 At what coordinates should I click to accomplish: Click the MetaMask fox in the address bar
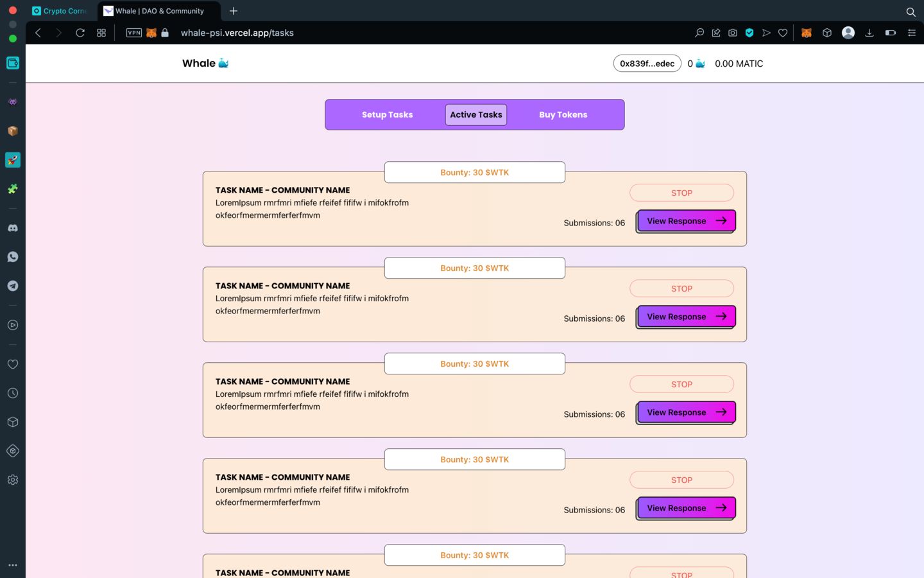[151, 33]
